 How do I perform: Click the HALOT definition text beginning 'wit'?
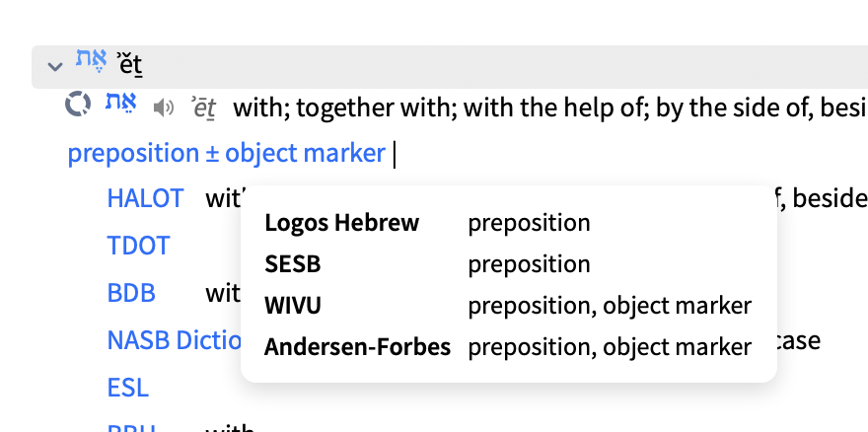click(x=223, y=198)
